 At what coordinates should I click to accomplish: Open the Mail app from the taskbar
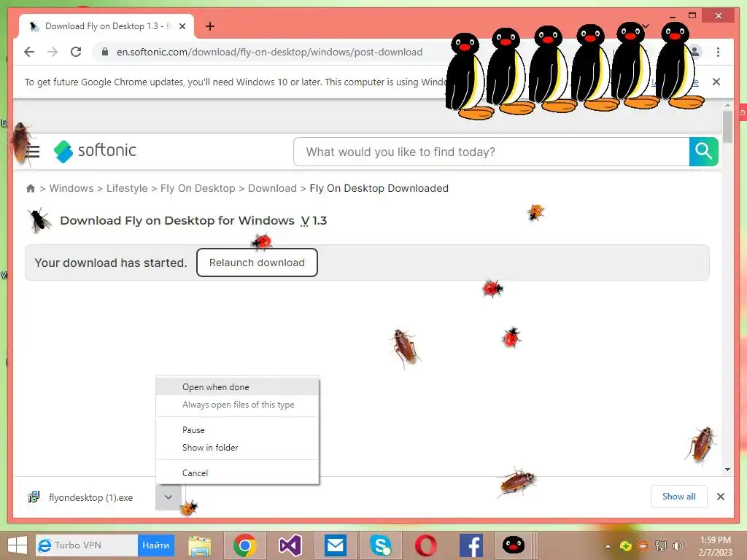pyautogui.click(x=336, y=545)
